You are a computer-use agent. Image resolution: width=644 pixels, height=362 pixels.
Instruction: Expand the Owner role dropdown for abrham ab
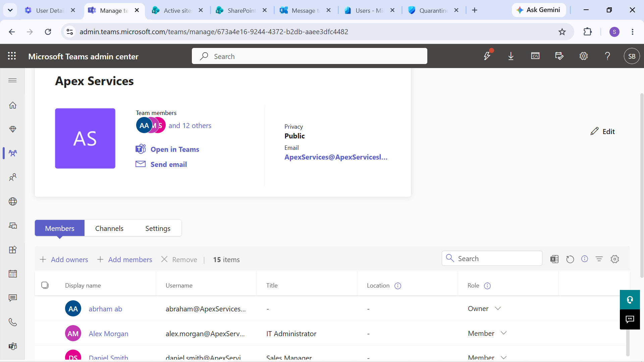498,309
